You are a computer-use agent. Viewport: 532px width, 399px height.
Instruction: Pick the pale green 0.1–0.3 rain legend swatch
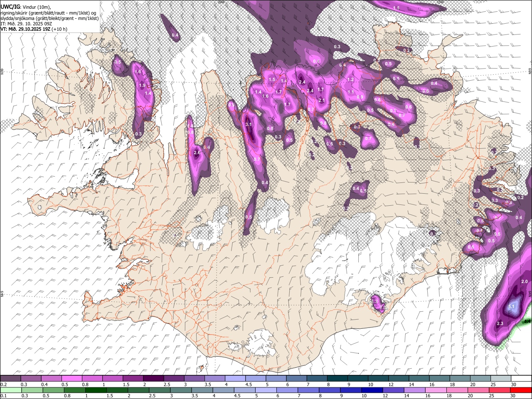tap(10, 390)
